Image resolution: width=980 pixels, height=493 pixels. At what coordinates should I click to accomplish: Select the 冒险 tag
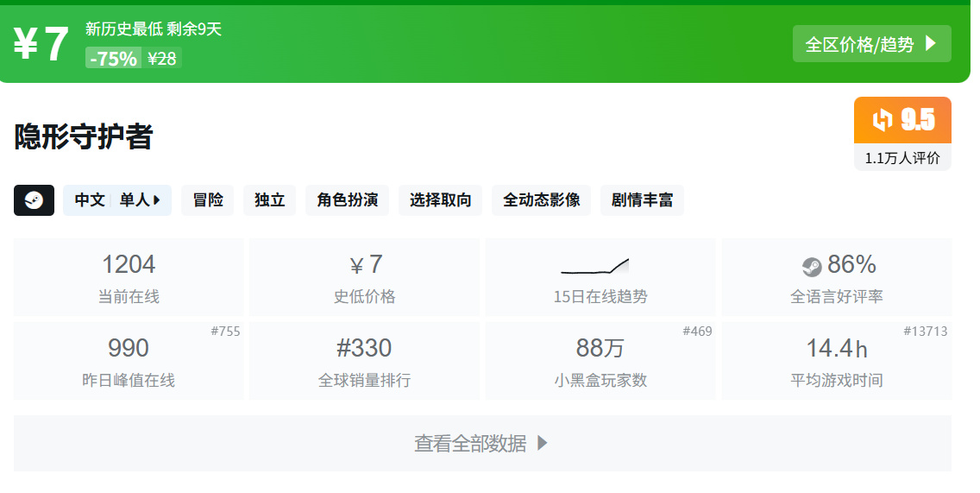[x=208, y=200]
